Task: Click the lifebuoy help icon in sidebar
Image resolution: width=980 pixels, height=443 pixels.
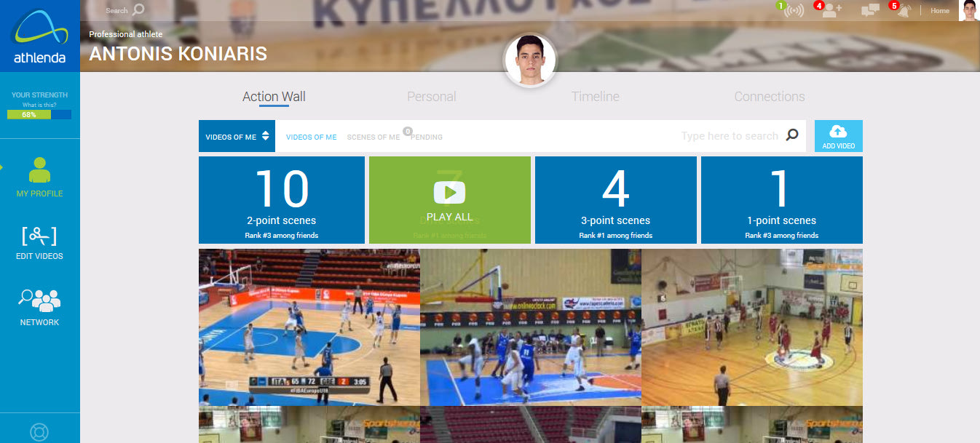Action: point(39,432)
